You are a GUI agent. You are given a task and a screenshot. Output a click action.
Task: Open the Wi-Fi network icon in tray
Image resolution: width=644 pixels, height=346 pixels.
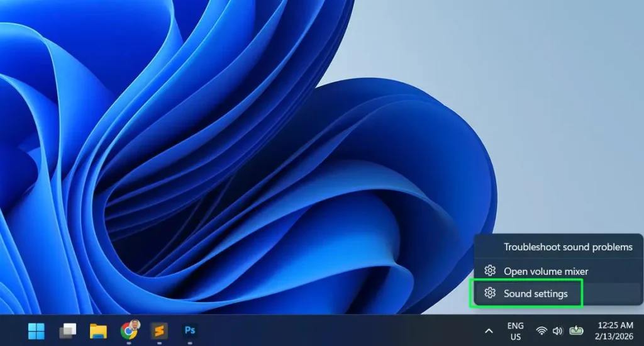tap(541, 331)
